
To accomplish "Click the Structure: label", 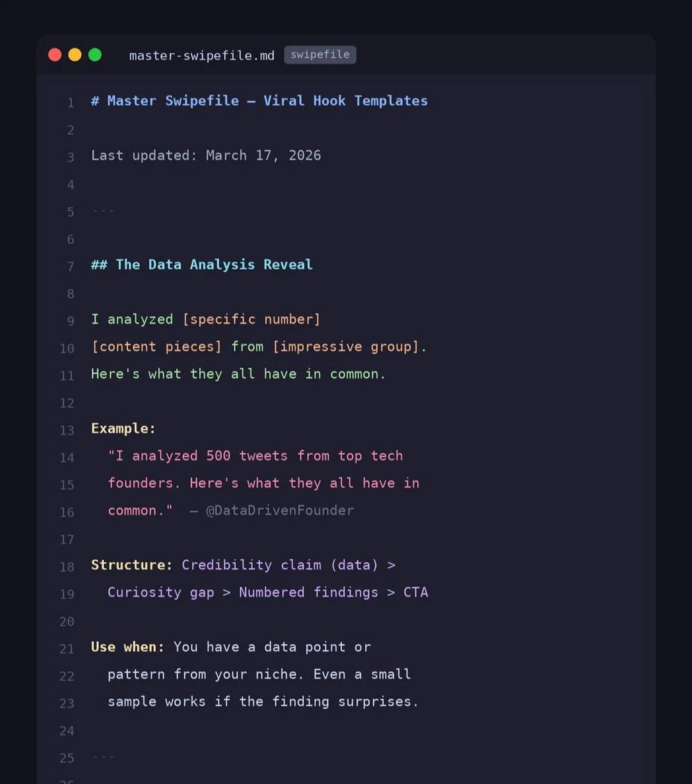I will tap(131, 565).
